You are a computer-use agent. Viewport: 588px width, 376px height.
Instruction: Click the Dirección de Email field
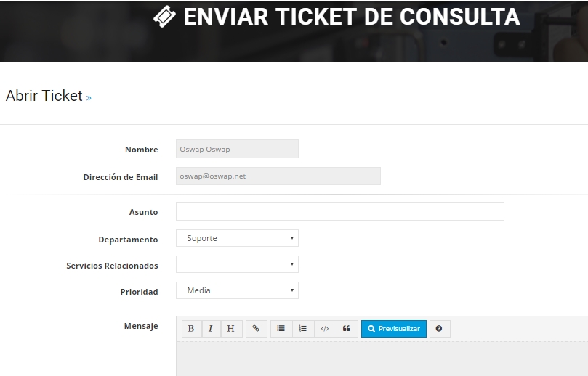(x=278, y=176)
